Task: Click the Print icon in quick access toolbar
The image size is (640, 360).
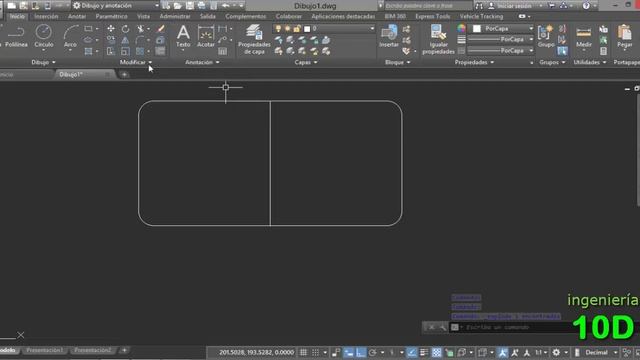Action: [x=202, y=6]
